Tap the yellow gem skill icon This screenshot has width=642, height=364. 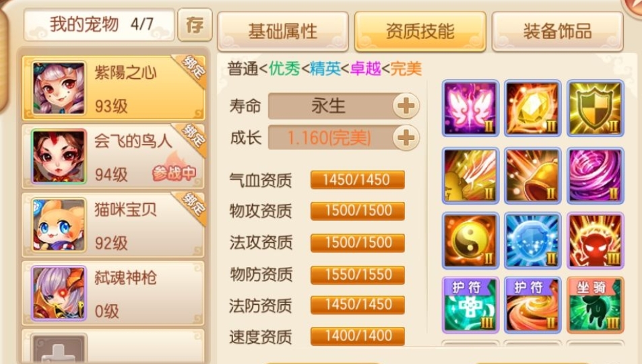pos(532,108)
